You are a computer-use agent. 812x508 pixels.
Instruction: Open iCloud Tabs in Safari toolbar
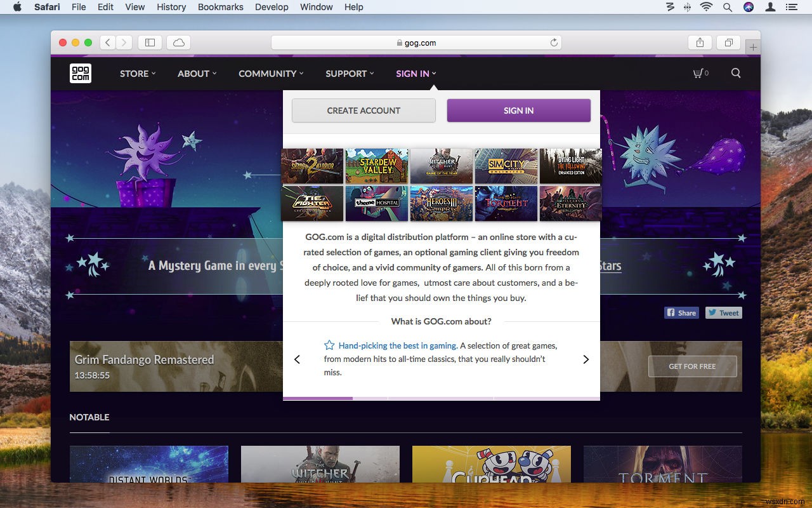pos(178,42)
